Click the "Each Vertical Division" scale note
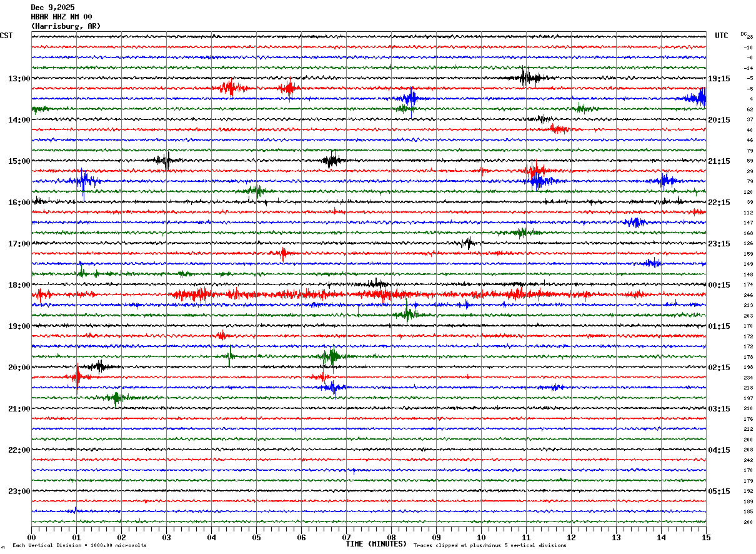The height and width of the screenshot is (554, 756). tap(79, 546)
